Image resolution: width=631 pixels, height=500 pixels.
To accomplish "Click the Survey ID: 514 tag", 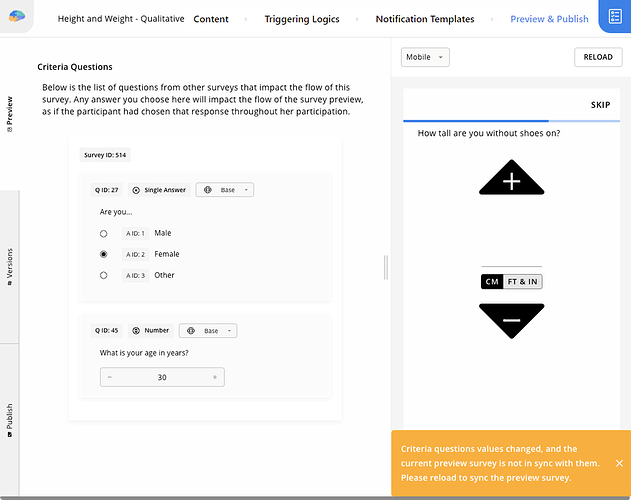I will [105, 155].
